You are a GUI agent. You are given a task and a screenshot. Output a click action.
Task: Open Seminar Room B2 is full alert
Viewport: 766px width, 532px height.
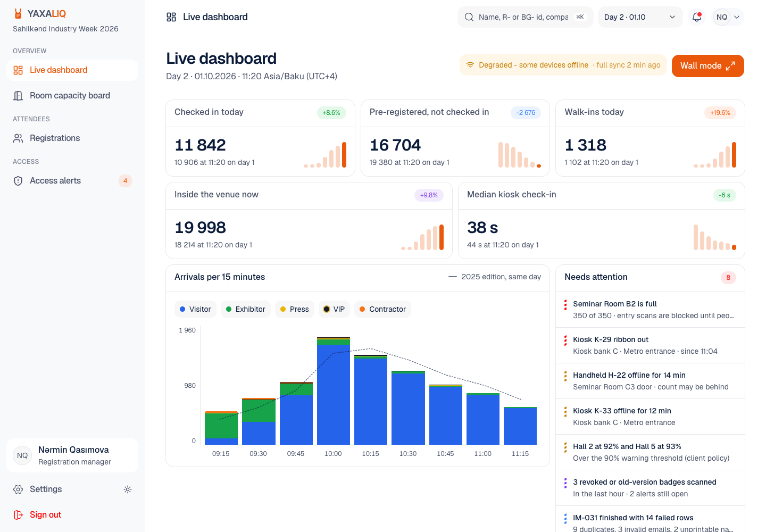click(650, 310)
